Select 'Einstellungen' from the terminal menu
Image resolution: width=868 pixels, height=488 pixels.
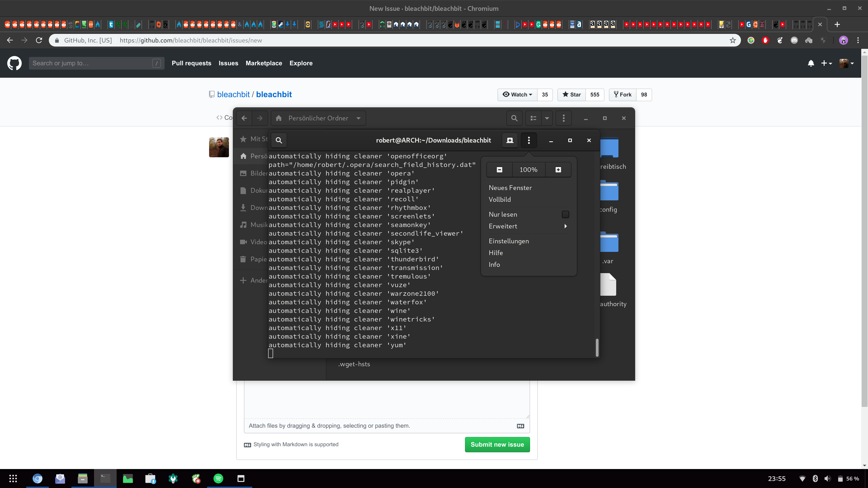tap(509, 241)
